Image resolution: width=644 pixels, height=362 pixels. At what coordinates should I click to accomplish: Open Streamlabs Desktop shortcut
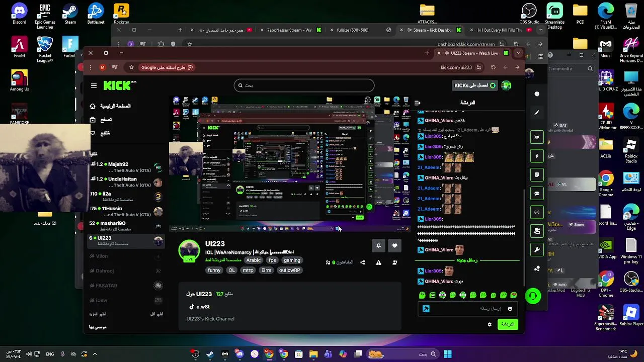(x=555, y=16)
